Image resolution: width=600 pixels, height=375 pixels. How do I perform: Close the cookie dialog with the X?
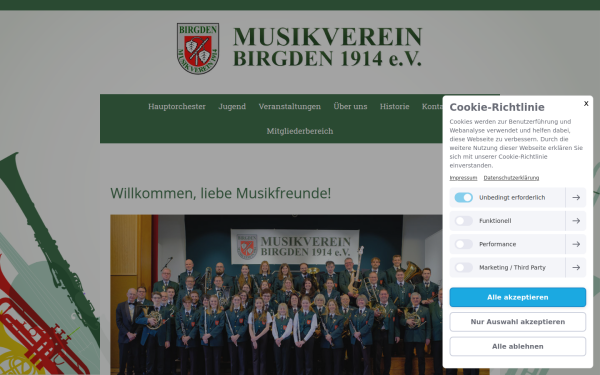pos(586,103)
